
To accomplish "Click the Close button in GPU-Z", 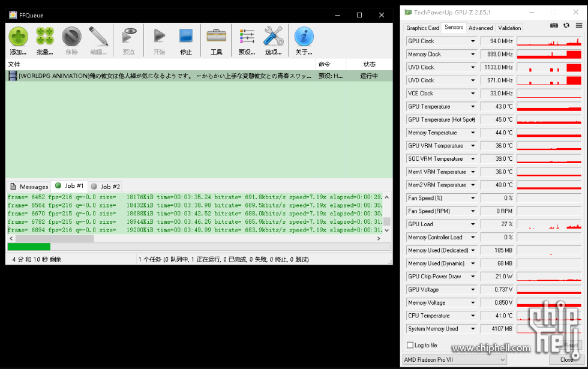I will click(x=566, y=359).
